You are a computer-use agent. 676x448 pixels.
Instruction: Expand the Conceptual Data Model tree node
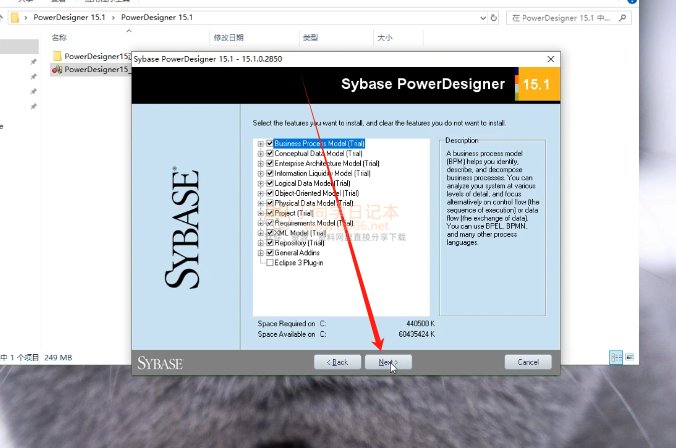pos(261,153)
